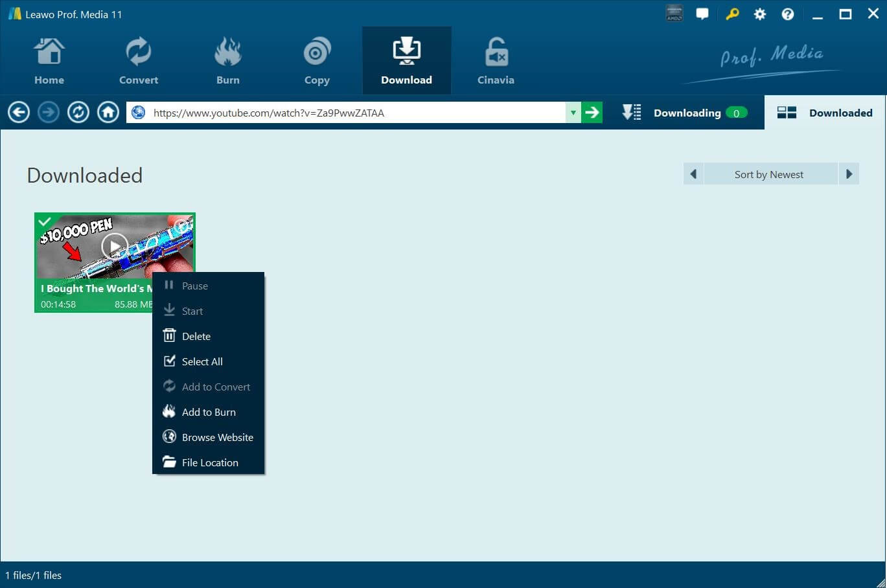Open File Location from context menu
The width and height of the screenshot is (887, 588).
coord(210,463)
